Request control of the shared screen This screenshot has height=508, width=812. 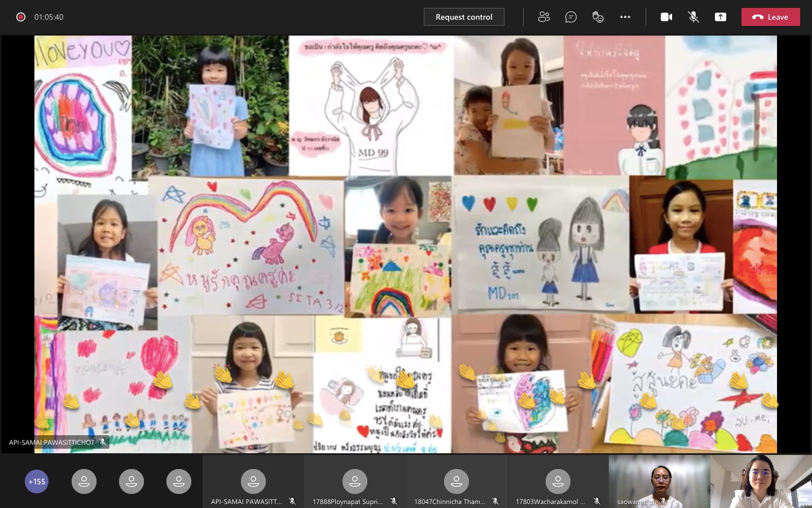(464, 17)
